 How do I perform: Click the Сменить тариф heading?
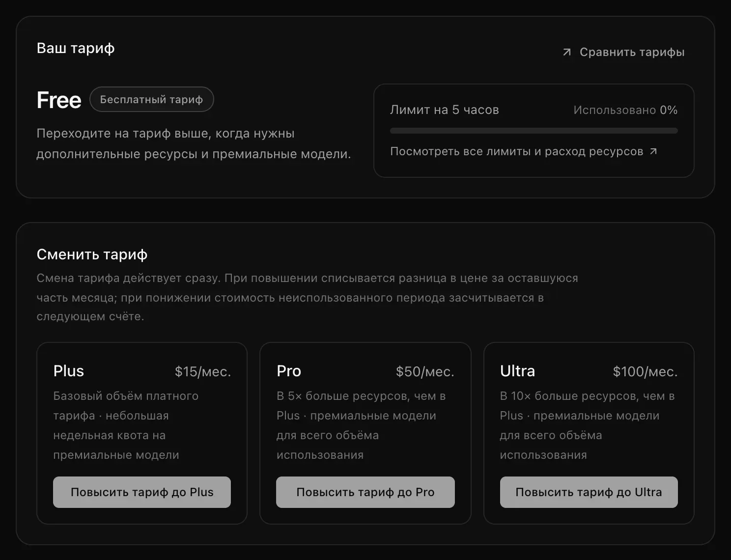coord(92,254)
